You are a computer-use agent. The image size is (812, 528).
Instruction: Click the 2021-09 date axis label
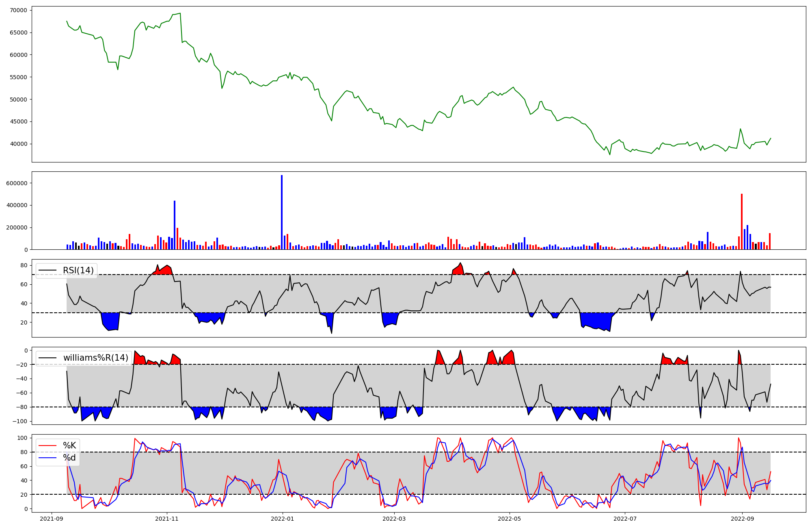[52, 519]
